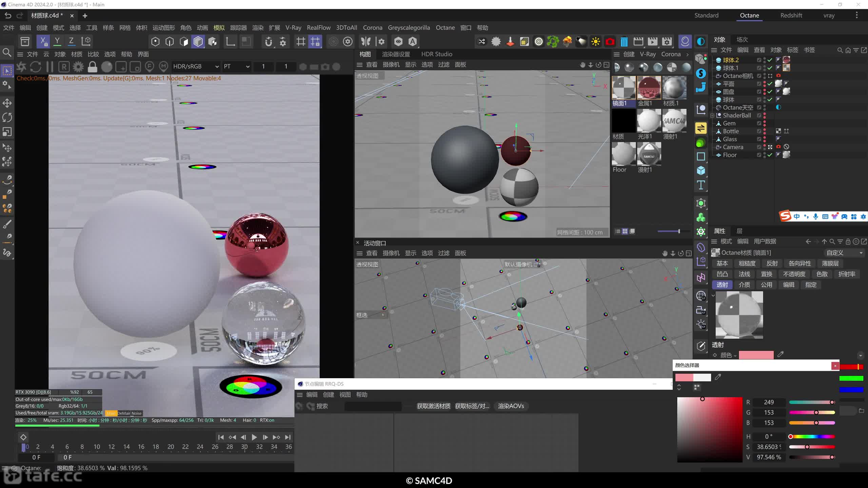Viewport: 868px width, 488px height.
Task: Click eyedropper next to 透射 颜色 swatch
Action: (x=781, y=354)
